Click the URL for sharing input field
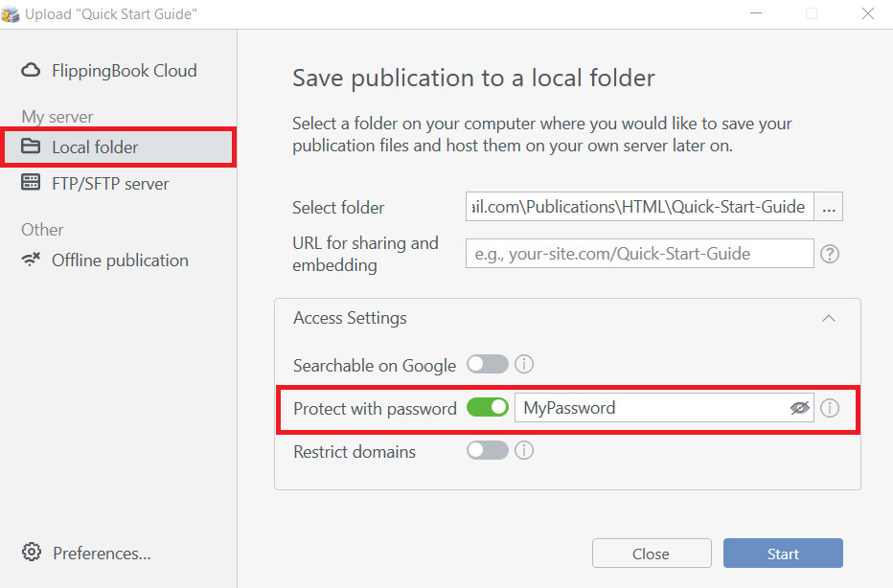Image resolution: width=893 pixels, height=588 pixels. point(639,254)
